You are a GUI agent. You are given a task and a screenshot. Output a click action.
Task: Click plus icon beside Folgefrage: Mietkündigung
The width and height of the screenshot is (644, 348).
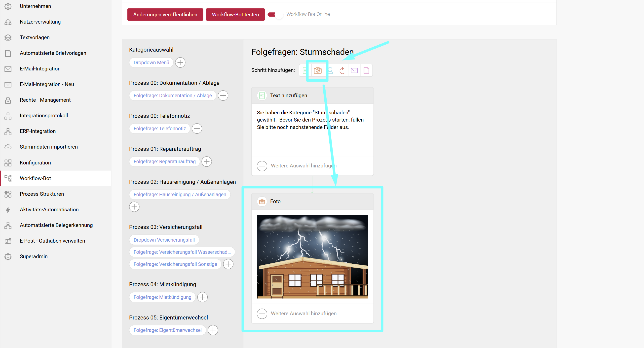(202, 297)
